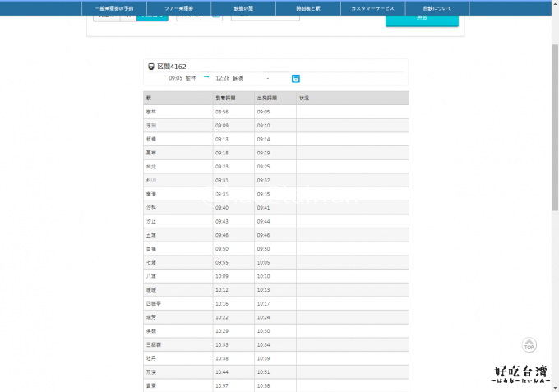Screen dimensions: 559x392
Task: Select the highlighted blue option in the toggle group
Action: tap(152, 16)
